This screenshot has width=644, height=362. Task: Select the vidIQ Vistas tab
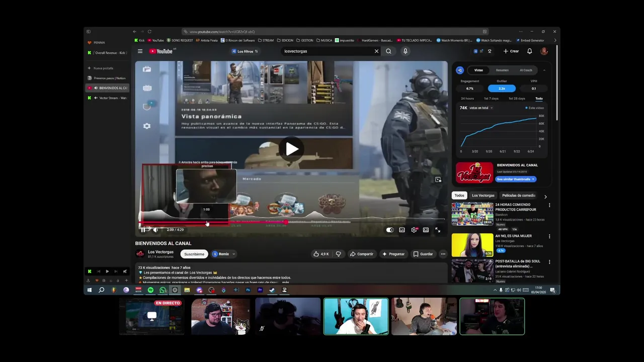pyautogui.click(x=478, y=70)
